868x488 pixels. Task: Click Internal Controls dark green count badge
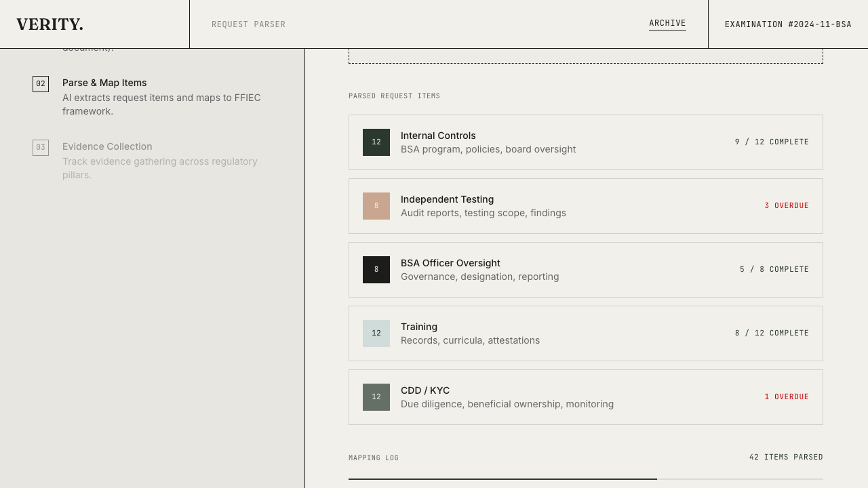(376, 142)
